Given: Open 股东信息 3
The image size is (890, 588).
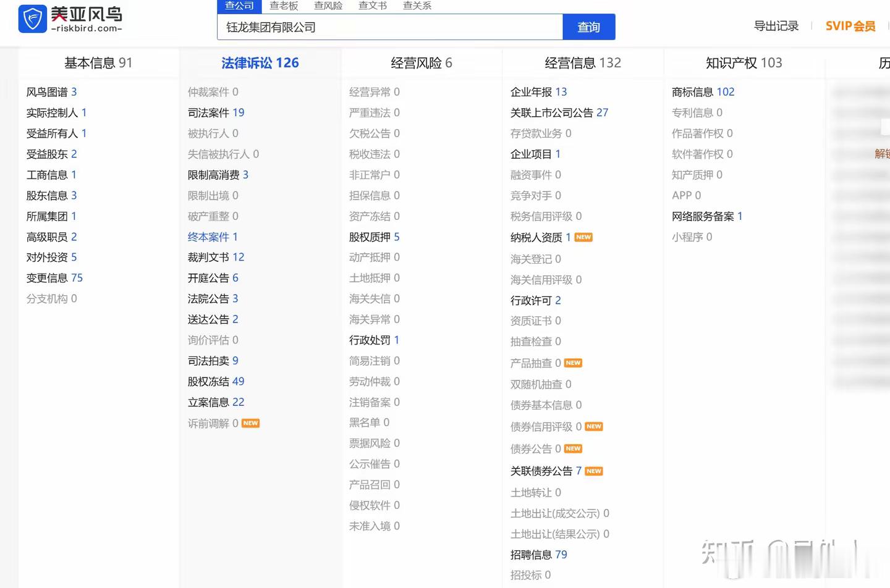Looking at the screenshot, I should tap(52, 196).
